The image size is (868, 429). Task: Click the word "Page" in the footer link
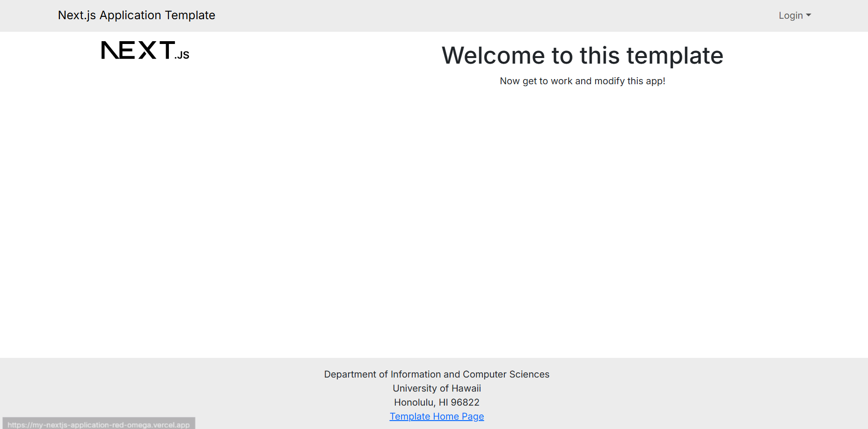[473, 416]
